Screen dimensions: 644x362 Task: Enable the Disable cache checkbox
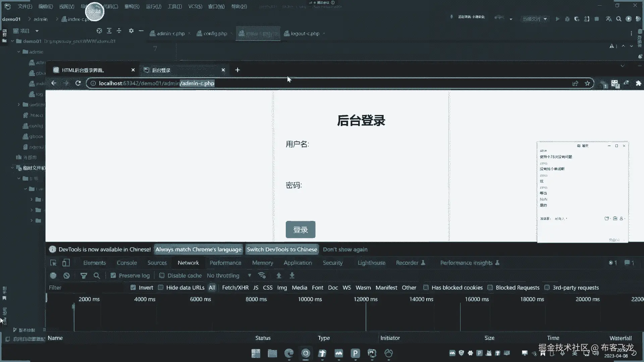162,276
